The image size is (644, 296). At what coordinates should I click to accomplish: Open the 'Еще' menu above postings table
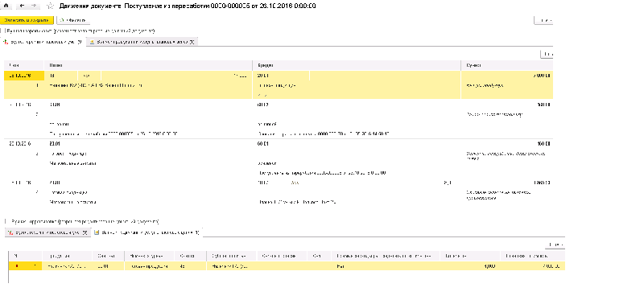click(547, 54)
